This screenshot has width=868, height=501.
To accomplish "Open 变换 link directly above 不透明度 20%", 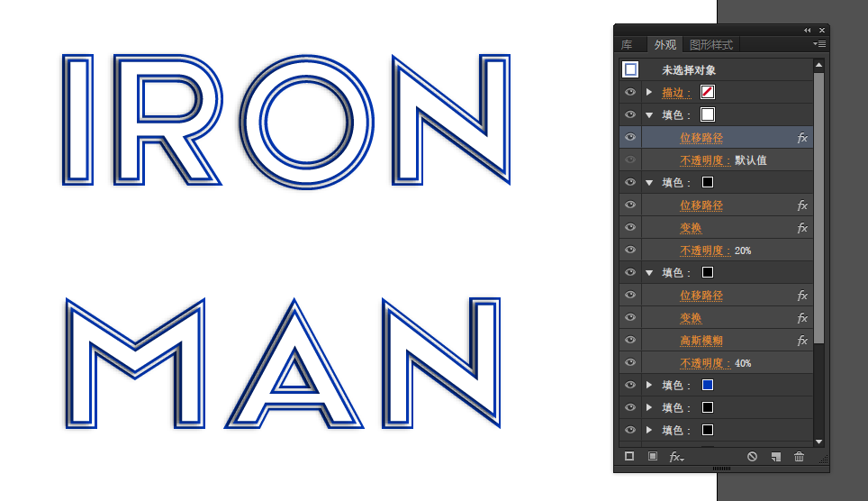I will tap(691, 228).
